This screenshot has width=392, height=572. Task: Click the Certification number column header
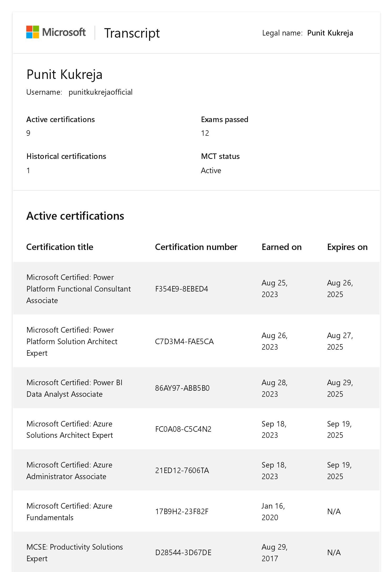tap(196, 247)
